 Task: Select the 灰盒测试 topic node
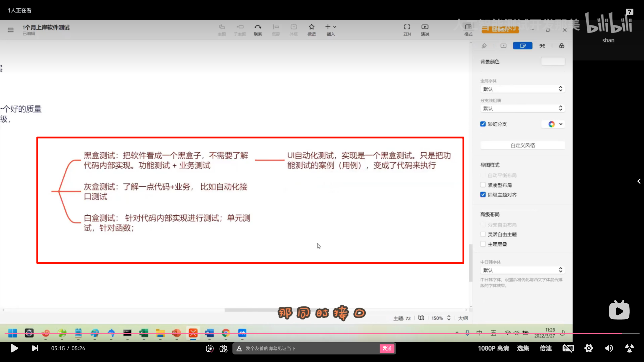tap(166, 192)
